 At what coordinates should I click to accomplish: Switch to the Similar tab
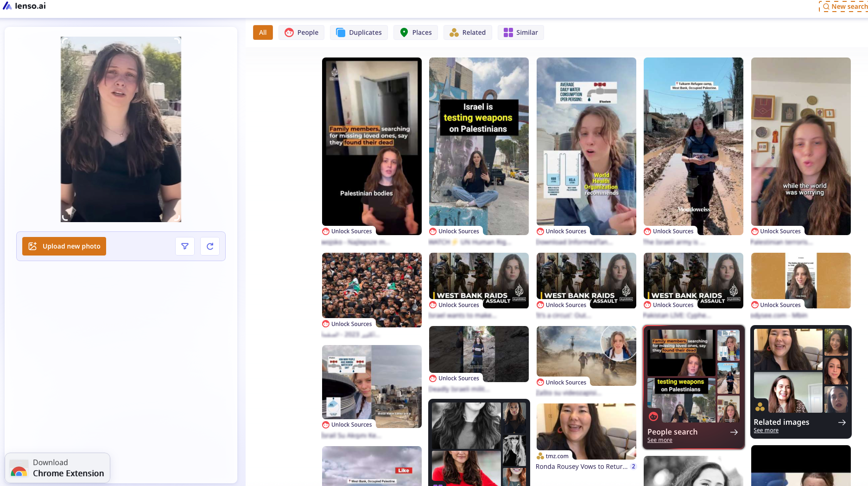[521, 32]
